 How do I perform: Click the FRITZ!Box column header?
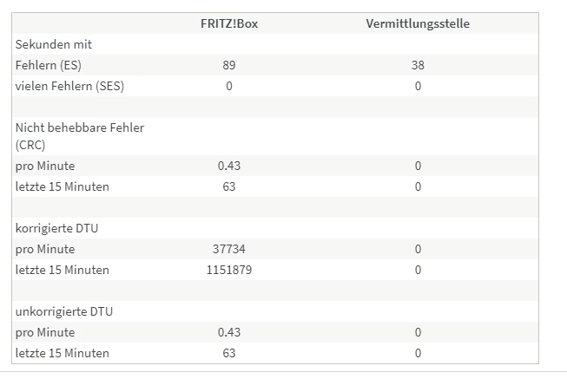coord(229,23)
